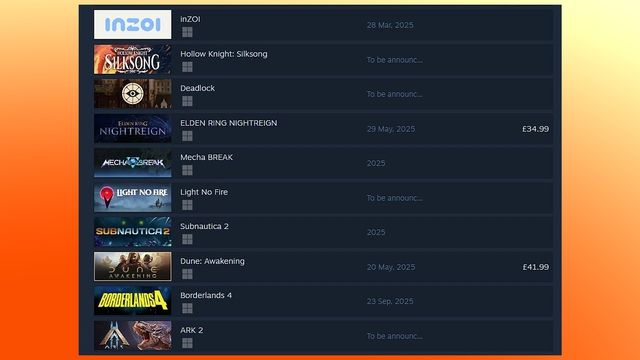Open the inZOI game thumbnail
Screen dimensions: 640x360
click(x=133, y=24)
